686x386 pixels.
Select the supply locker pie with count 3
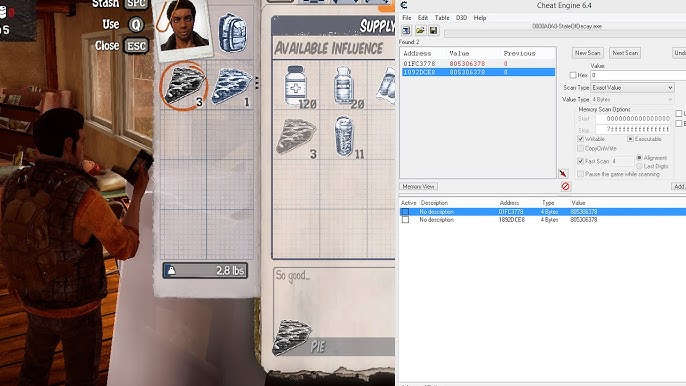296,137
